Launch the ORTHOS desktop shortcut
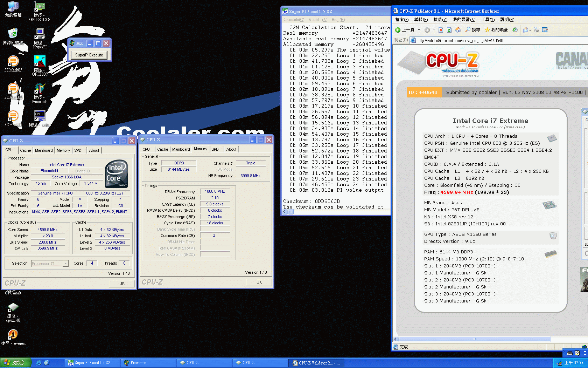588x368 pixels. pos(40,66)
